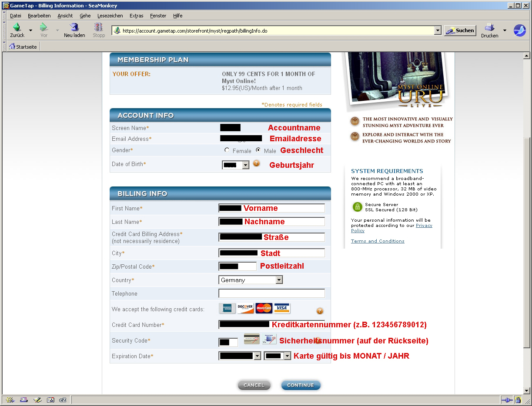The width and height of the screenshot is (532, 406).
Task: Select the Male gender radio button
Action: [258, 150]
